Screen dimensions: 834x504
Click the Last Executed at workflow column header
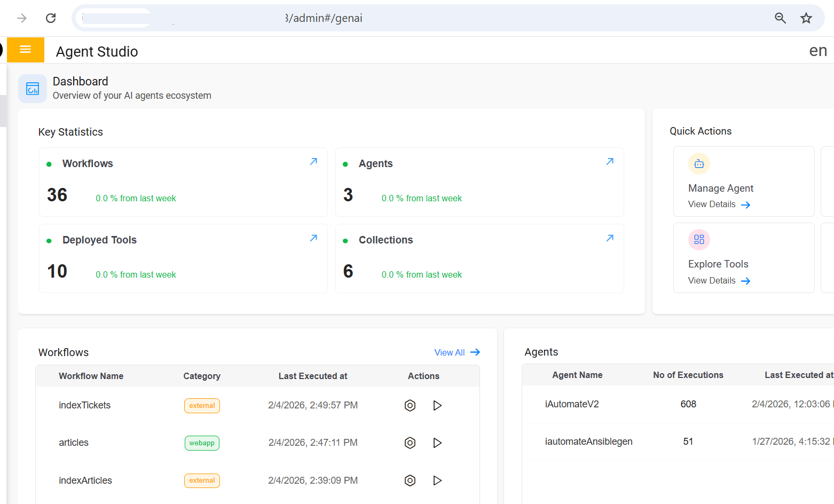(x=313, y=376)
